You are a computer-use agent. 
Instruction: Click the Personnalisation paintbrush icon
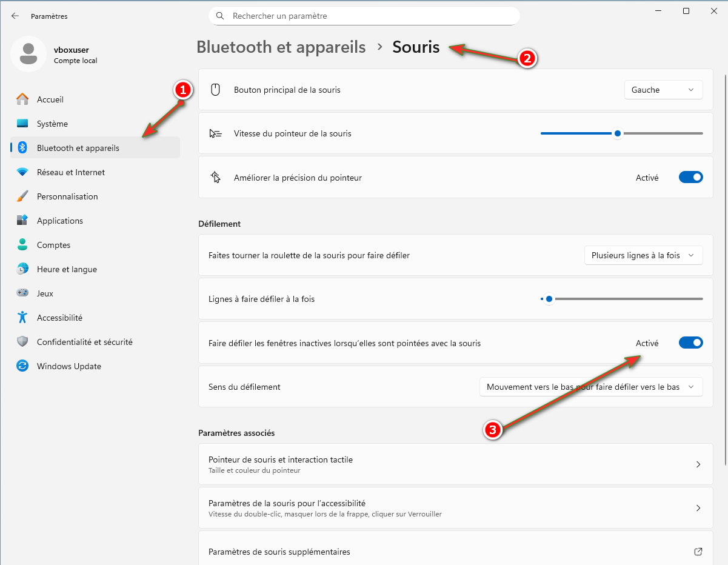click(22, 196)
